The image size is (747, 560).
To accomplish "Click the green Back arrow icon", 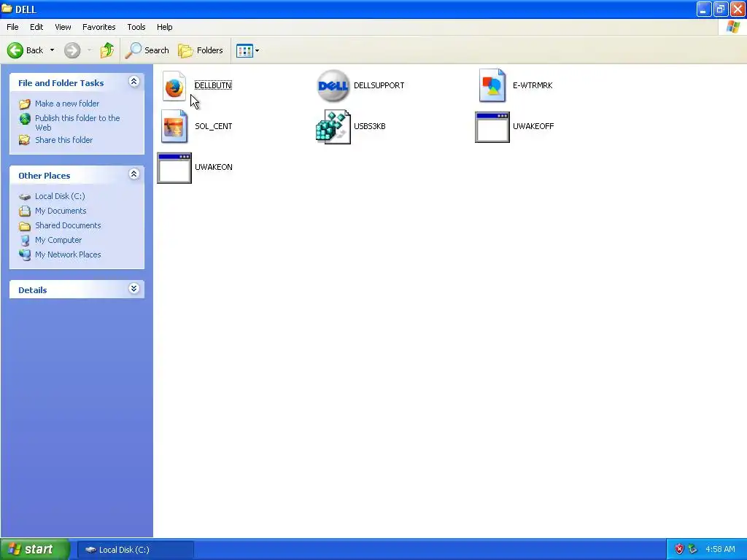I will pyautogui.click(x=15, y=50).
